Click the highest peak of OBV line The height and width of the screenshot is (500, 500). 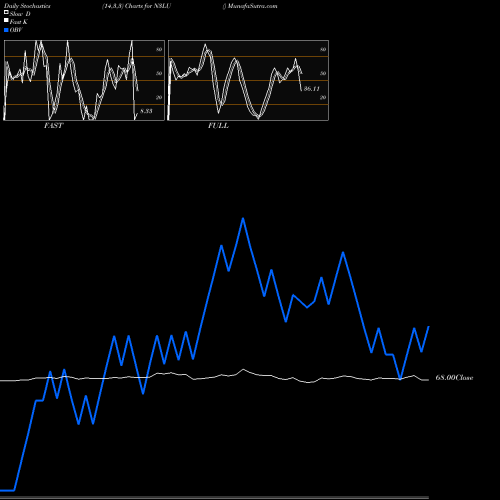click(243, 219)
